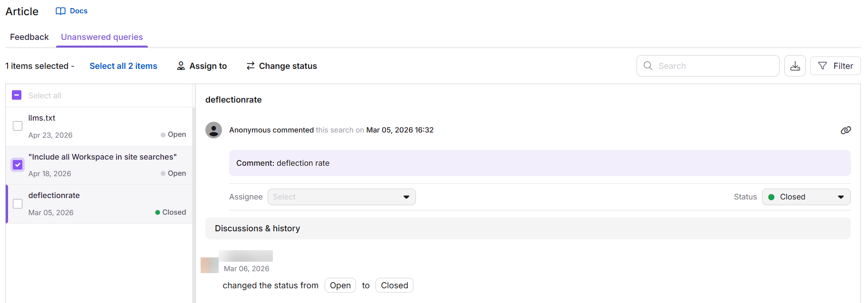Click the Discussions & history header

[528, 228]
